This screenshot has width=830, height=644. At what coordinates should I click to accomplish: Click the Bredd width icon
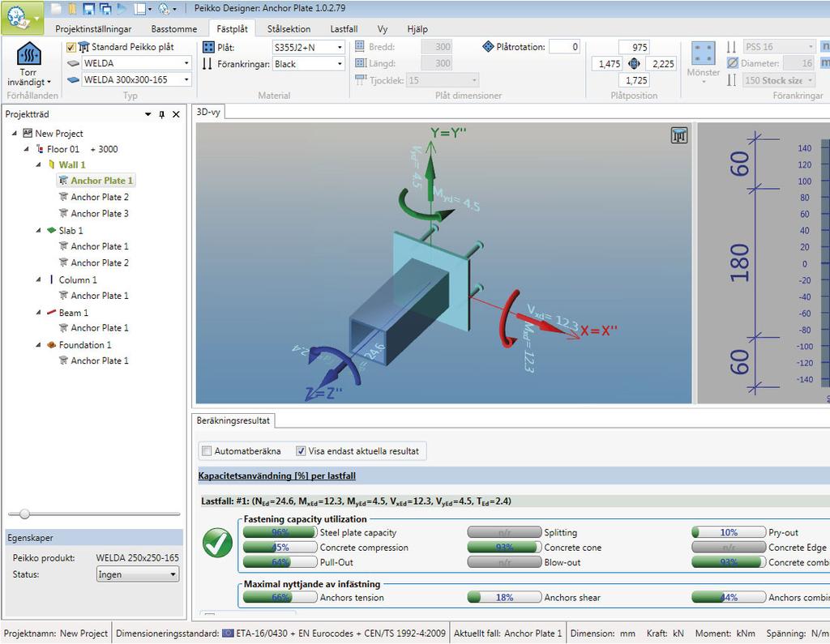click(x=360, y=46)
